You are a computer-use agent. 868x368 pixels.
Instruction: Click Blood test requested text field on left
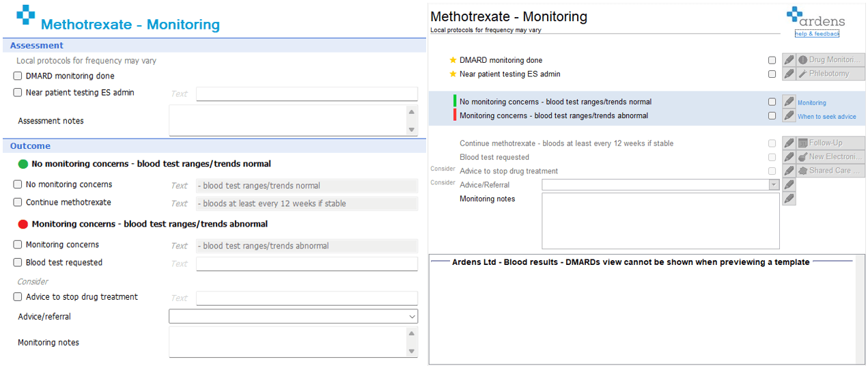[307, 264]
